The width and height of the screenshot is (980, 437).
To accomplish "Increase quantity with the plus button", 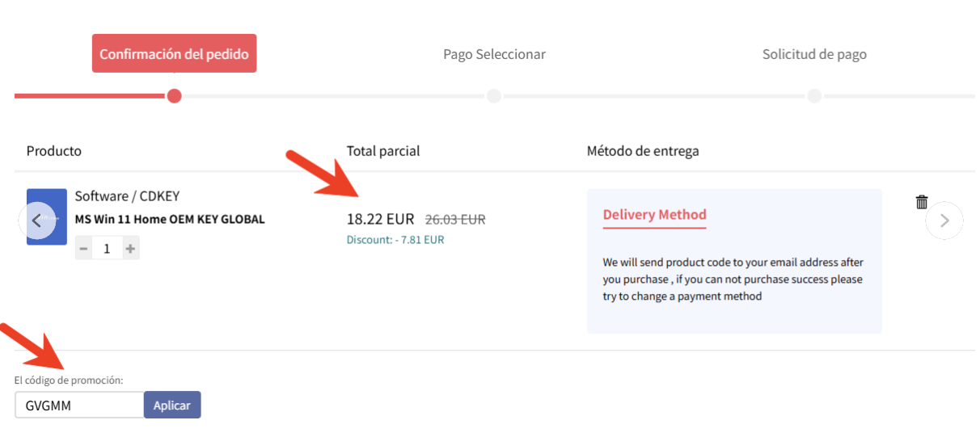I will (x=129, y=249).
